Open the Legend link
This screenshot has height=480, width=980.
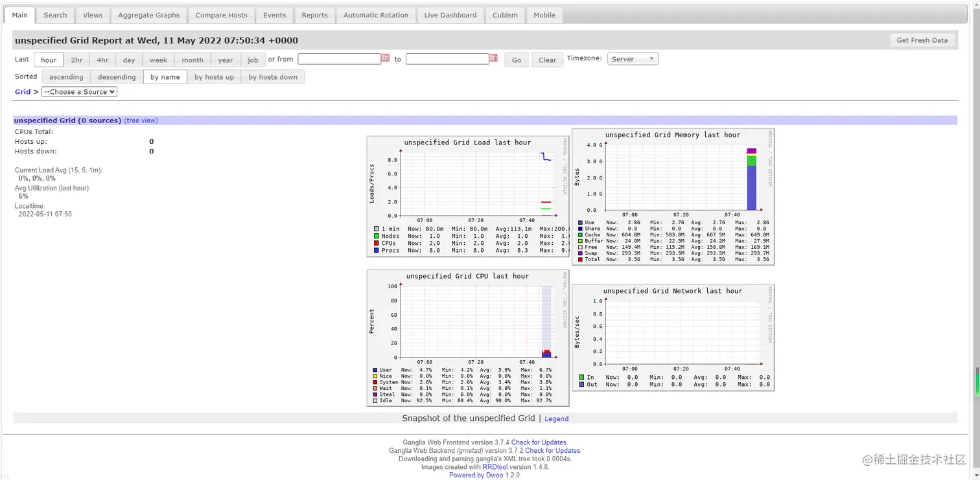coord(556,419)
